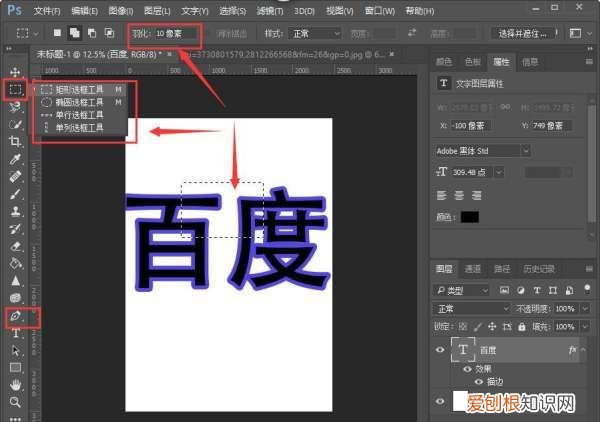Toggle the lock image pixels brush icon
Viewport: 600px width, 422px height.
pyautogui.click(x=478, y=327)
